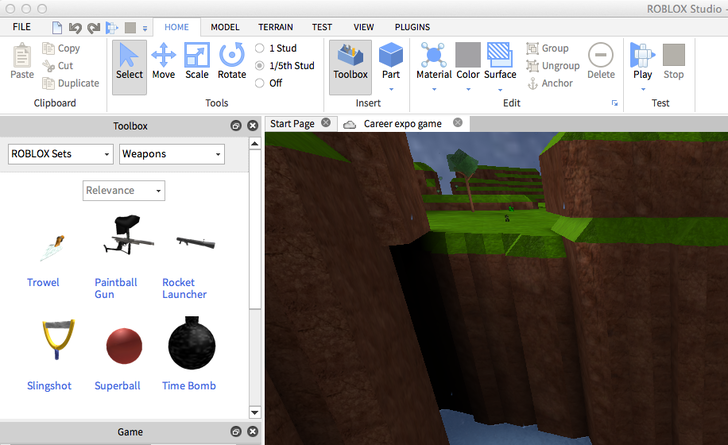Activate the Select arrow tool
728x445 pixels.
pos(129,66)
